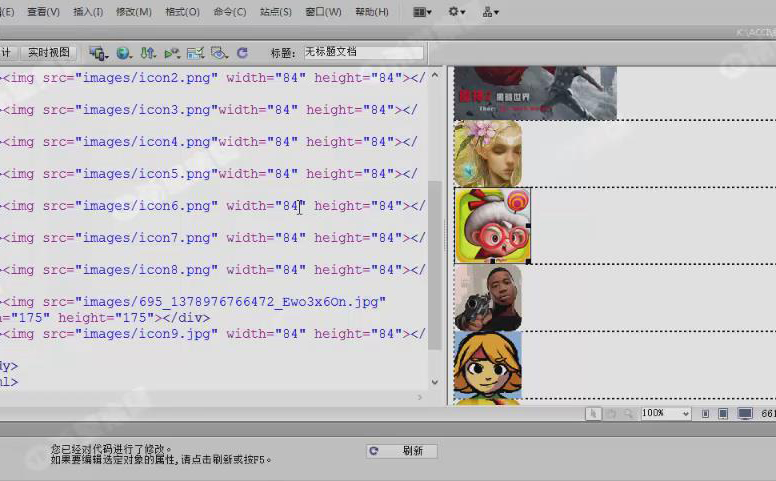The width and height of the screenshot is (776, 481).
Task: Click the 标题 document title input field
Action: (x=363, y=52)
